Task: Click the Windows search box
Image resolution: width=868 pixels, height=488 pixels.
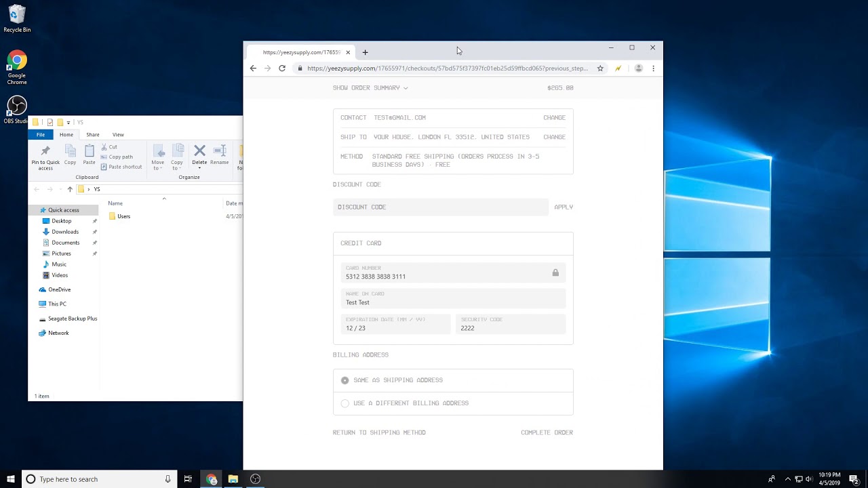Action: pyautogui.click(x=100, y=479)
